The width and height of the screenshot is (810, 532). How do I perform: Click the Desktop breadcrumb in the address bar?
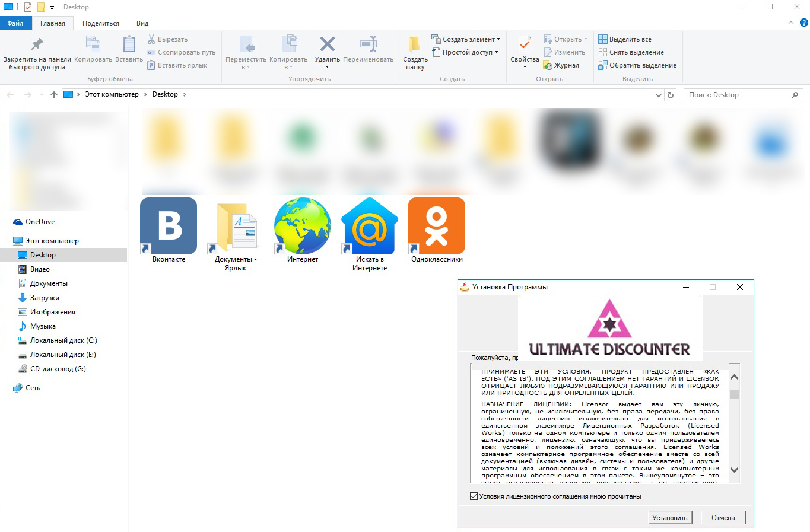165,94
